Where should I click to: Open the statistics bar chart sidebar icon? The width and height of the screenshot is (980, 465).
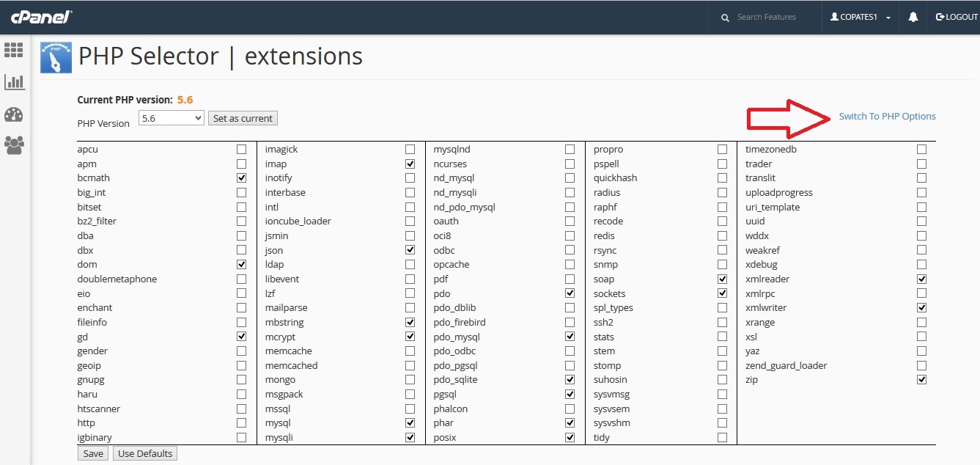pyautogui.click(x=14, y=81)
